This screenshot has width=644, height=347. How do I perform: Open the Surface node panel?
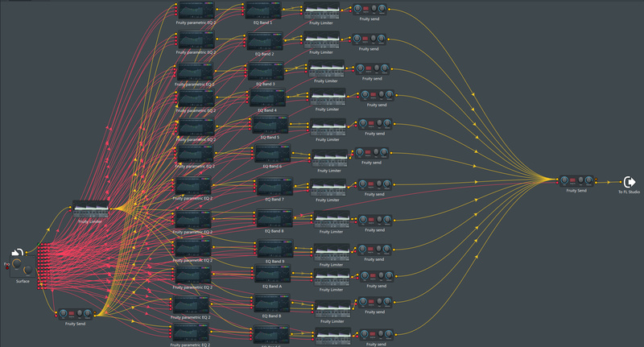(23, 267)
